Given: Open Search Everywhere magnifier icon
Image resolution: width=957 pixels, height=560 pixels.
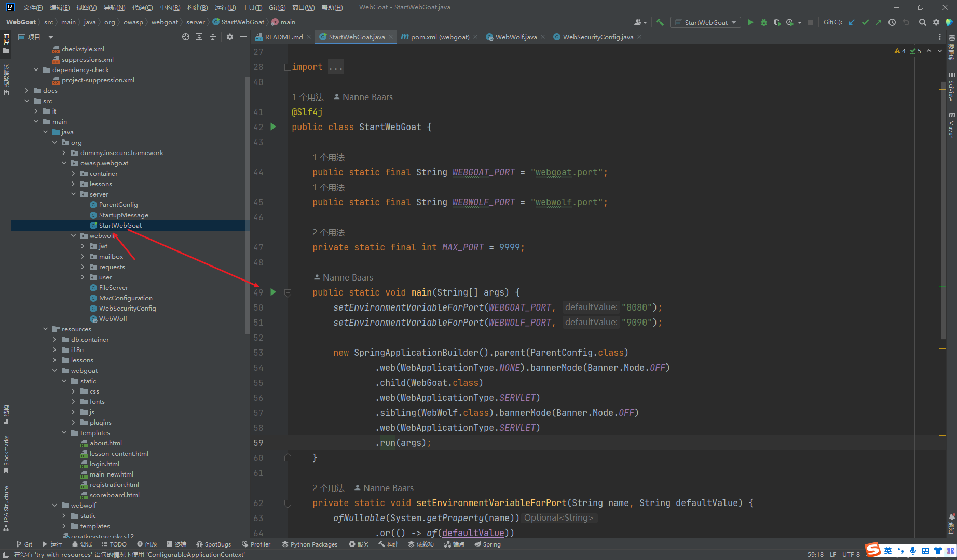Looking at the screenshot, I should coord(922,22).
